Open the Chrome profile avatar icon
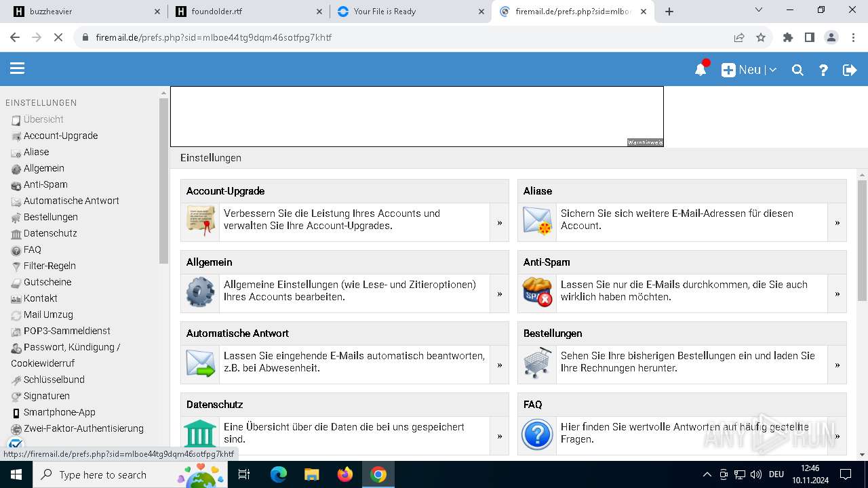The height and width of the screenshot is (488, 868). click(831, 37)
